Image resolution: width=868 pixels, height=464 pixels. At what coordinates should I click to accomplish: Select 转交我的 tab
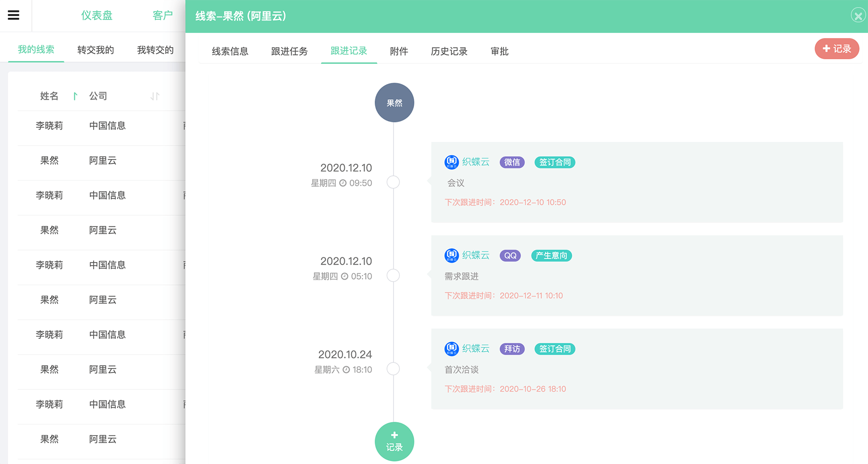click(x=95, y=50)
